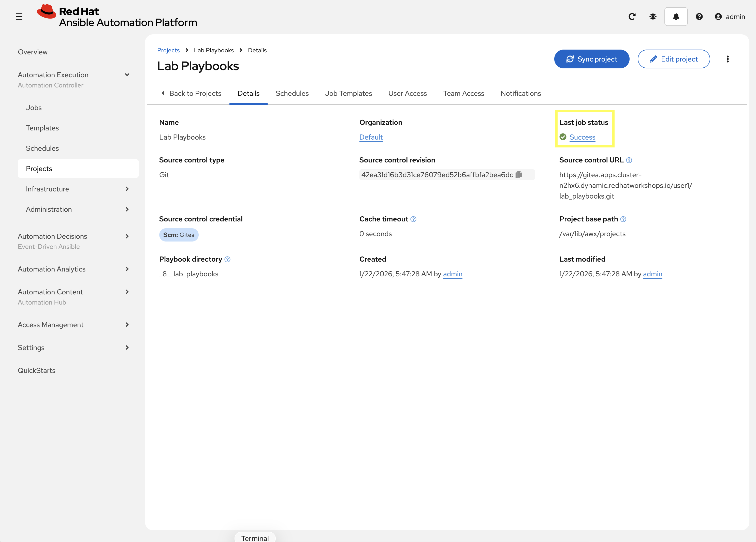This screenshot has height=542, width=756.
Task: Open the Source control URL help tooltip
Action: click(629, 160)
